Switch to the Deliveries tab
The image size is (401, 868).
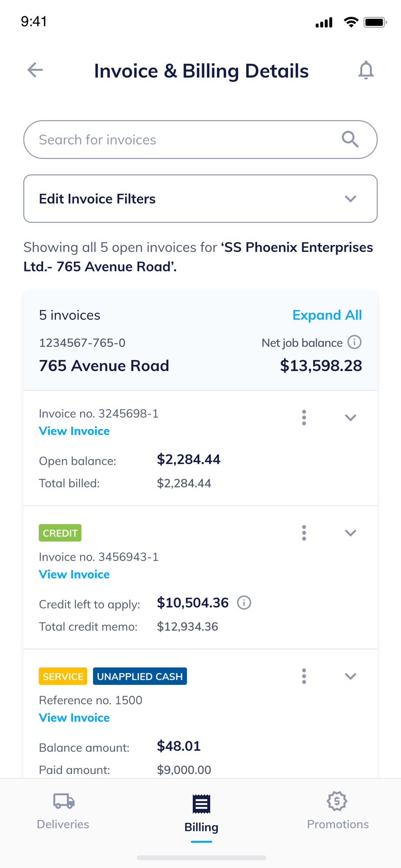[x=63, y=811]
